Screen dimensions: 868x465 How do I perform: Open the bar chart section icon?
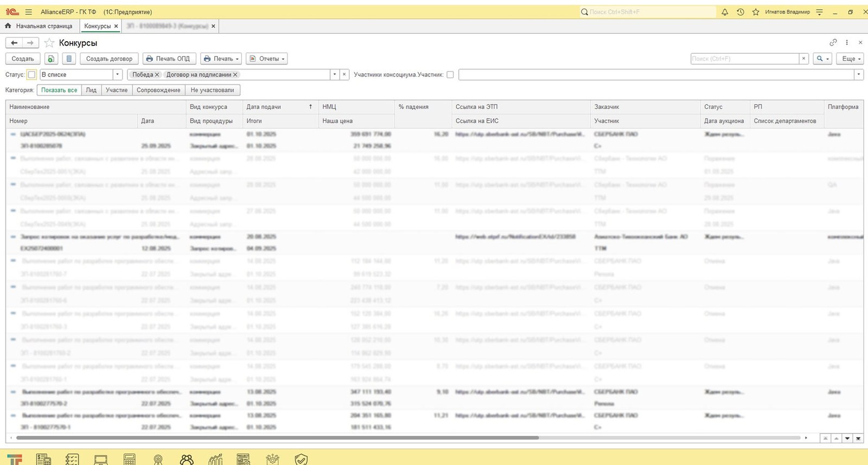click(x=215, y=460)
